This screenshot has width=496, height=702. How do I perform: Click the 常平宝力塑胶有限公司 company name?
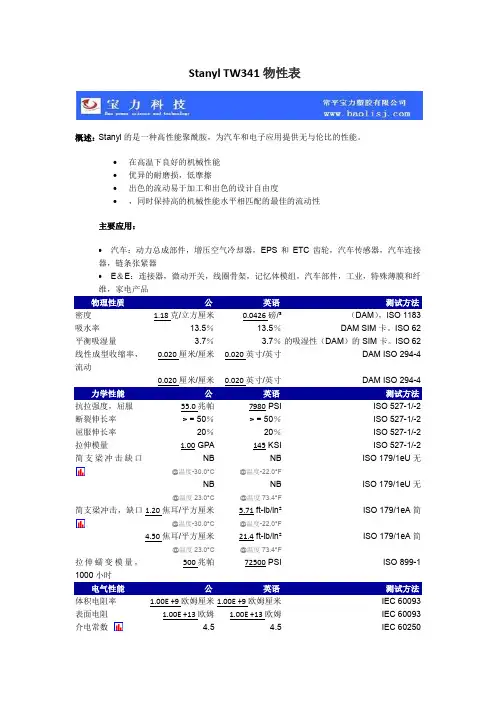pos(364,103)
